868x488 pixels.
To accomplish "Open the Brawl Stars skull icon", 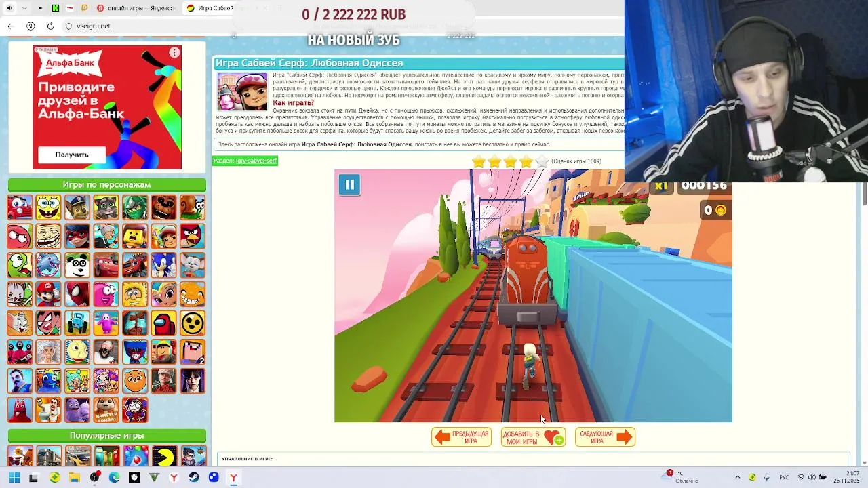I will click(193, 323).
